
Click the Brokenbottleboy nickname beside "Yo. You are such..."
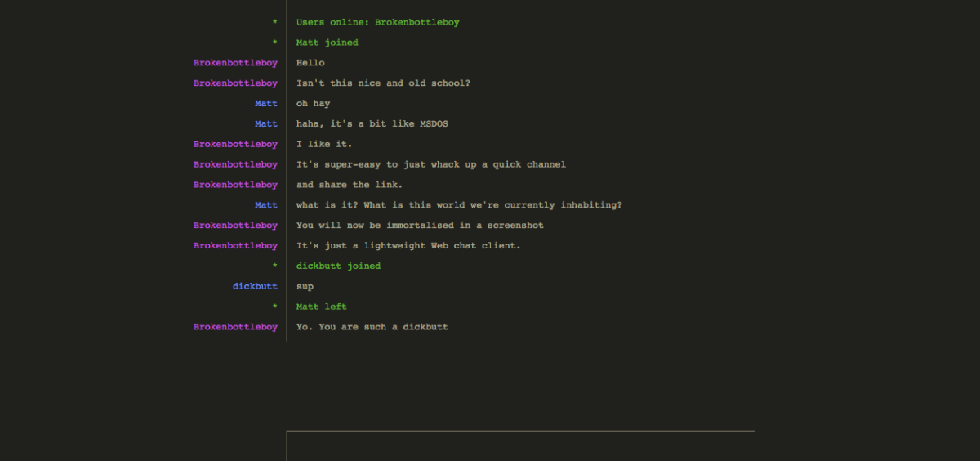point(235,327)
